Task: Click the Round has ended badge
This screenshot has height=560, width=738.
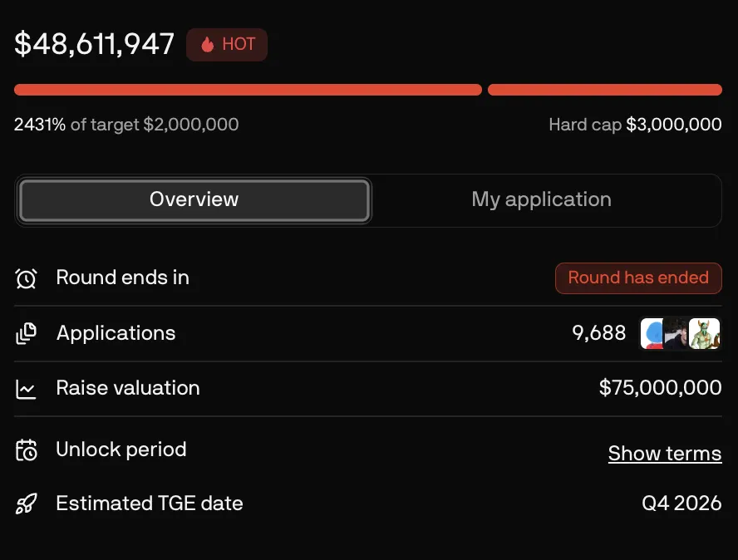Action: point(638,278)
